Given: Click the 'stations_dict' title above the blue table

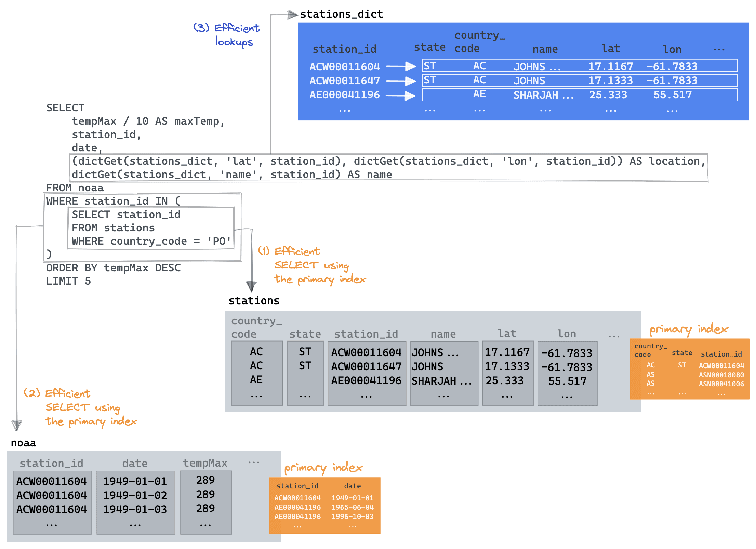Looking at the screenshot, I should [x=341, y=14].
